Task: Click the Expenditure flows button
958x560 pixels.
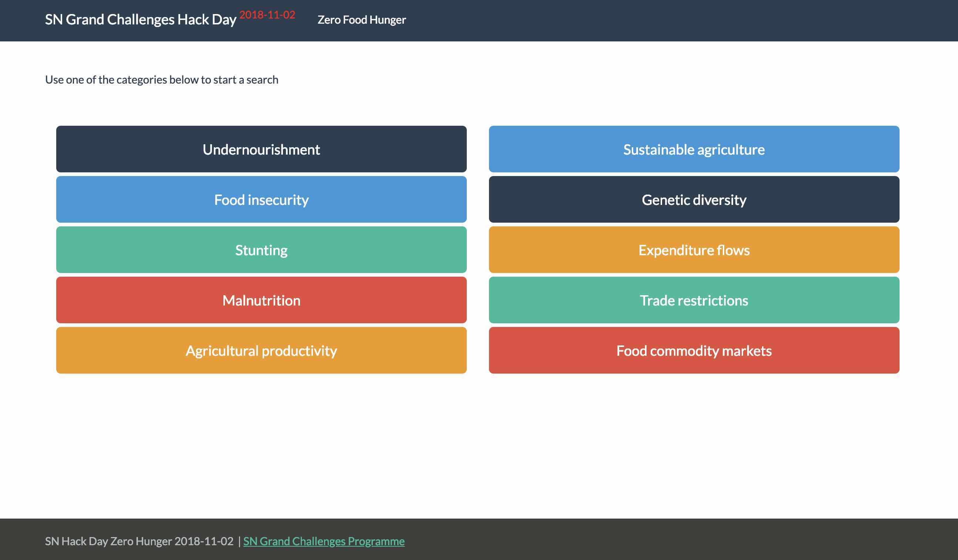Action: coord(694,250)
